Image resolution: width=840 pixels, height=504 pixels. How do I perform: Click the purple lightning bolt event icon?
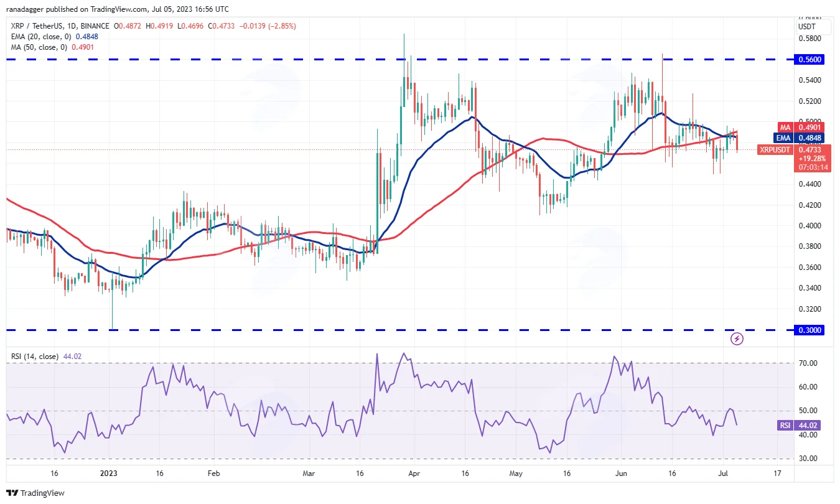(737, 339)
